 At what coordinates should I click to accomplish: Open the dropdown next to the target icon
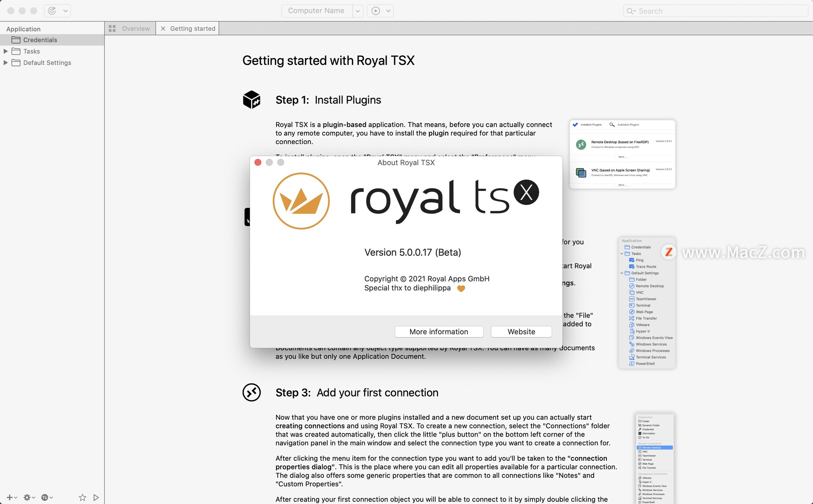[66, 11]
